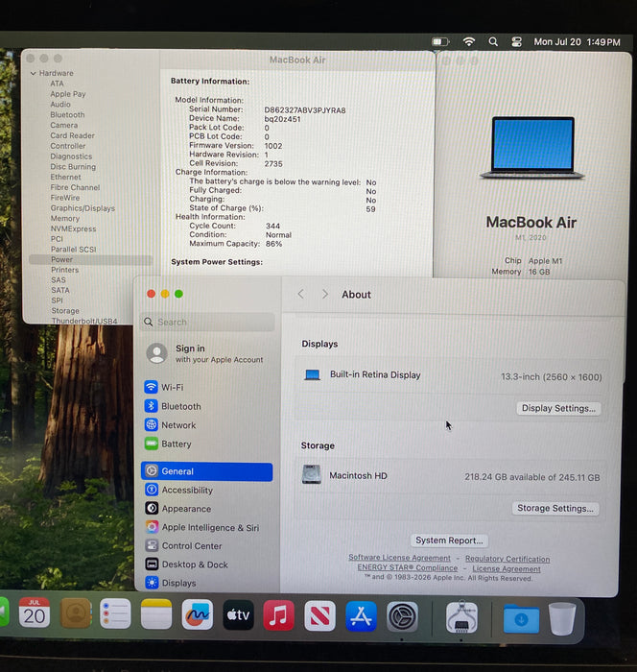This screenshot has width=637, height=672.
Task: Click the Storage Settings button
Action: (x=555, y=508)
